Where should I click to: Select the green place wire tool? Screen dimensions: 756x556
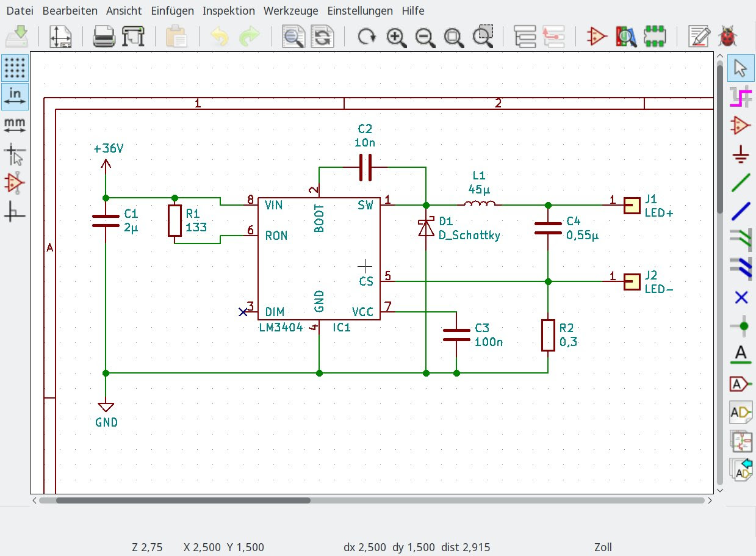point(741,182)
